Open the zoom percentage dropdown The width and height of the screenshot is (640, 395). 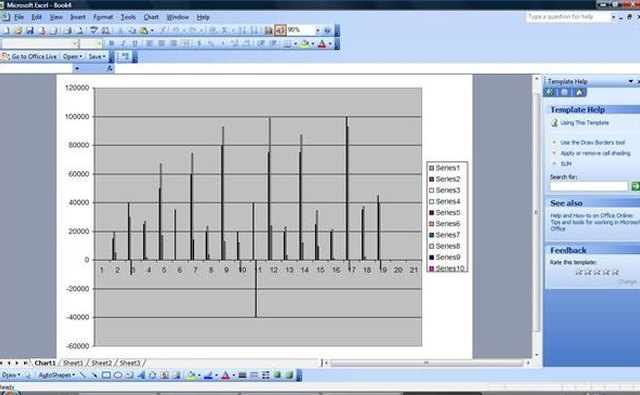[x=318, y=31]
